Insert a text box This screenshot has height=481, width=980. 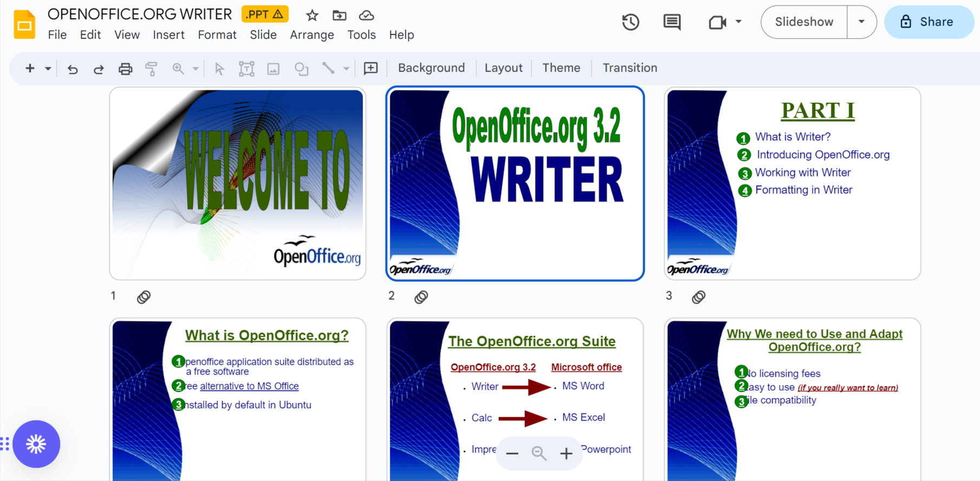(x=247, y=69)
